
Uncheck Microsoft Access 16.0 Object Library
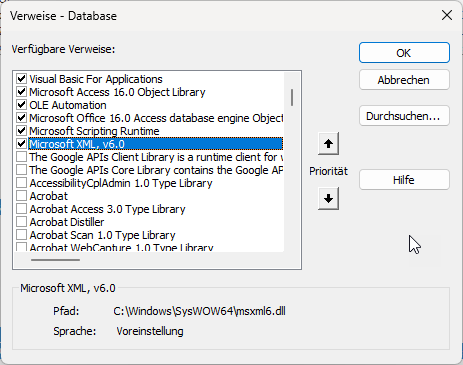(22, 92)
